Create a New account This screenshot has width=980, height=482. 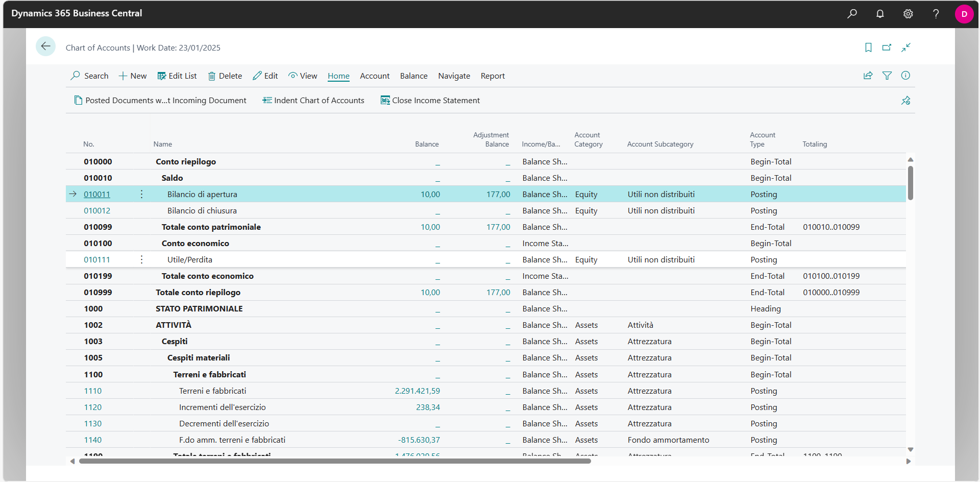133,76
